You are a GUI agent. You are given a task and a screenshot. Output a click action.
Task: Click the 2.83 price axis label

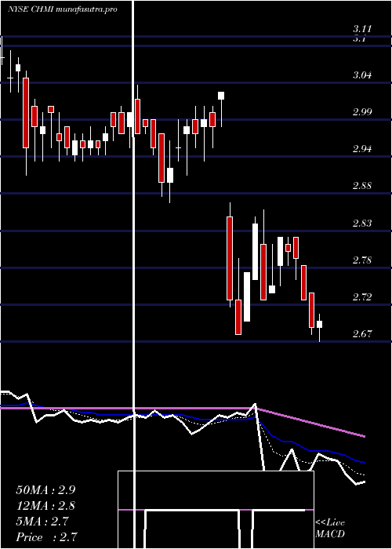[x=362, y=223]
